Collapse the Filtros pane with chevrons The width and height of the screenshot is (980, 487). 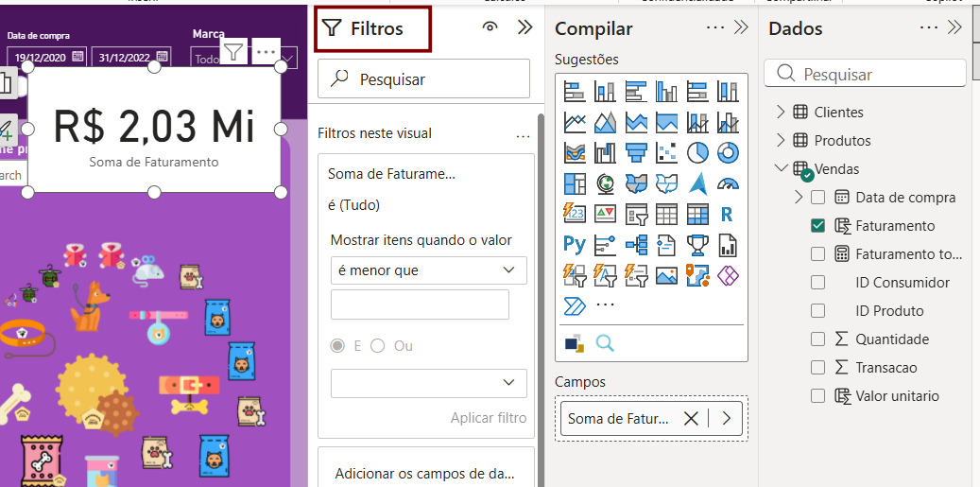pyautogui.click(x=525, y=26)
